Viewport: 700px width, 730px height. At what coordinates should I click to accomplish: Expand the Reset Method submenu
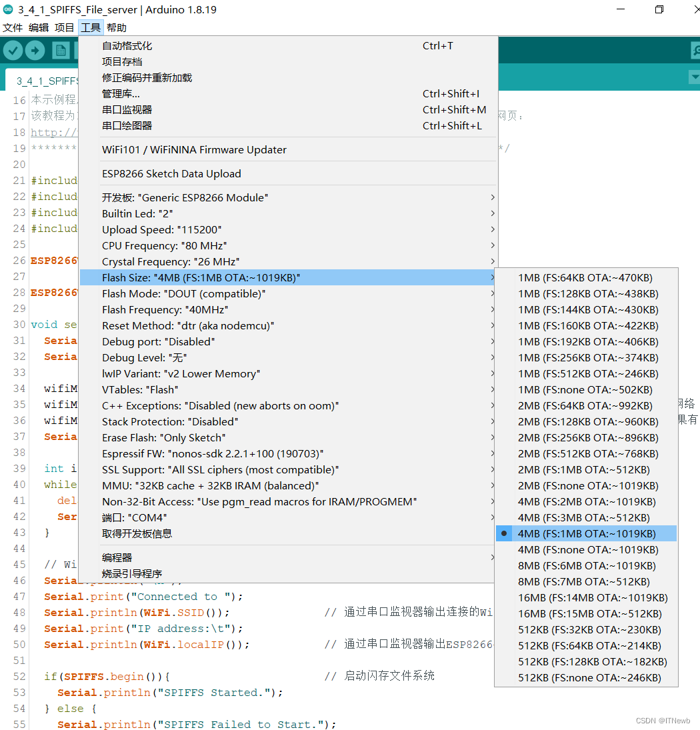289,325
